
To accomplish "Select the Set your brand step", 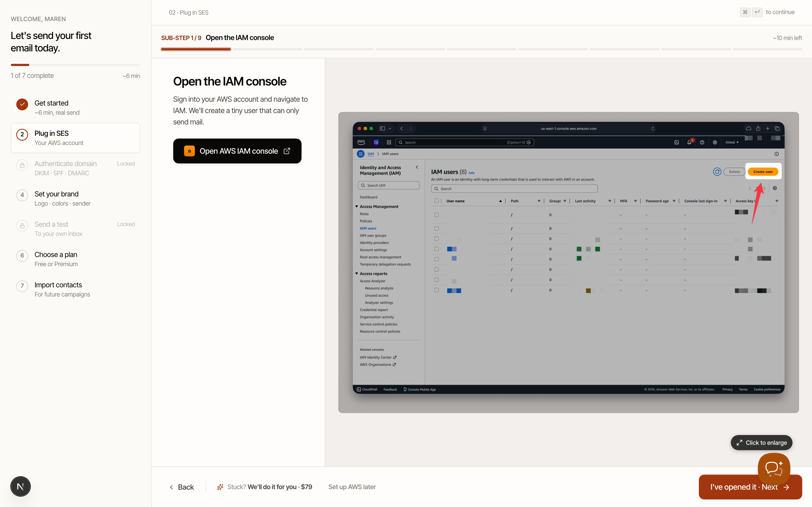I will (x=75, y=199).
